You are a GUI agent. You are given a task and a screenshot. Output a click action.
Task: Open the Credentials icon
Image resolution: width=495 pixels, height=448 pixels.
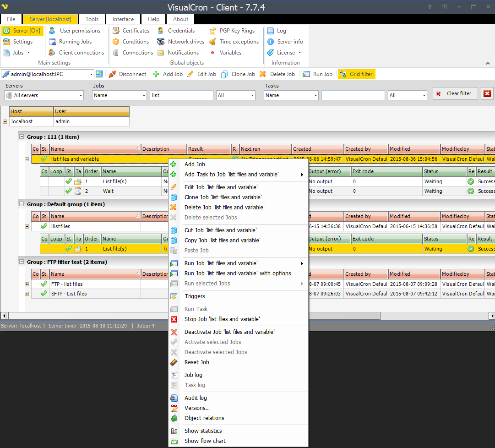[x=161, y=31]
